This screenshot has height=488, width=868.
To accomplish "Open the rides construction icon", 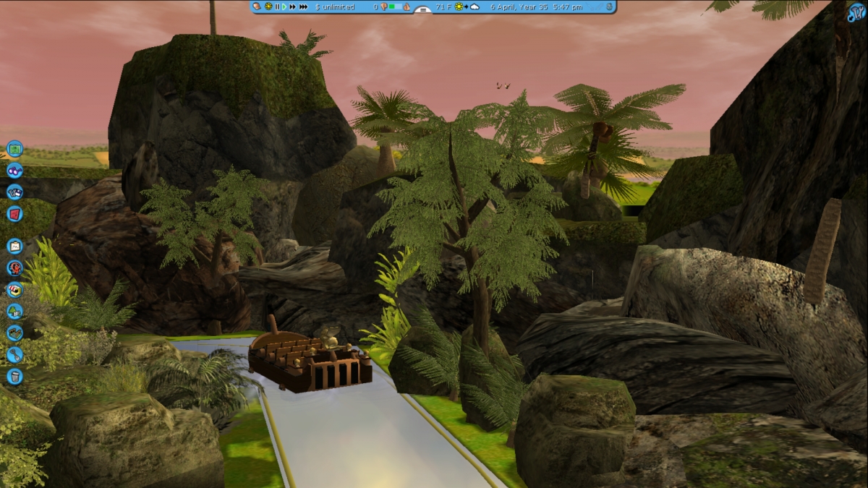I will pos(14,268).
